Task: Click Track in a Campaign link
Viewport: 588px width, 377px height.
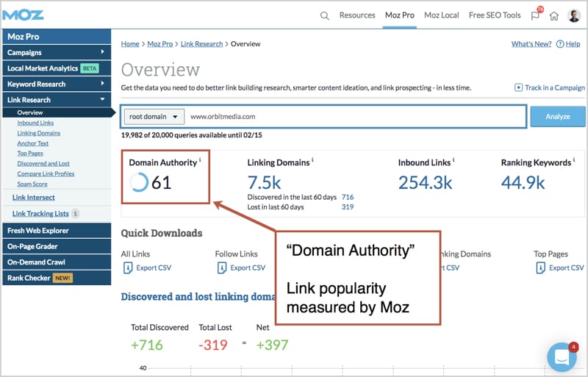Action: [x=555, y=87]
